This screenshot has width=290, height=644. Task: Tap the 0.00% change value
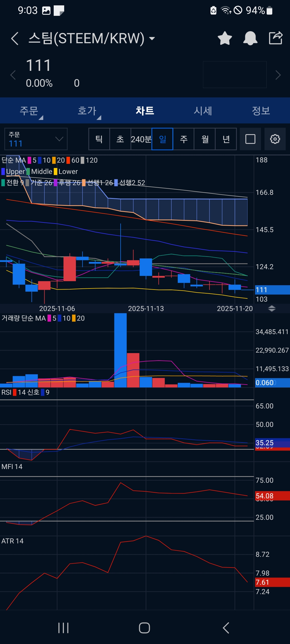click(x=39, y=83)
